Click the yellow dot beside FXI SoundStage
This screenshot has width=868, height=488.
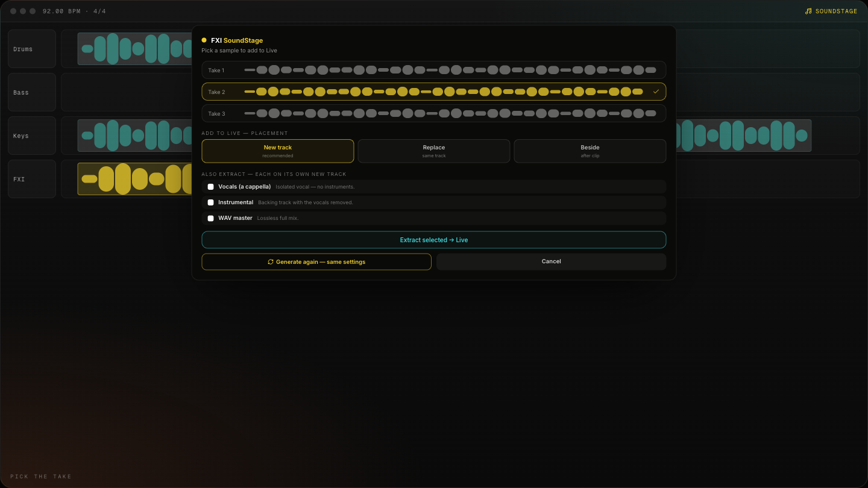click(x=204, y=40)
